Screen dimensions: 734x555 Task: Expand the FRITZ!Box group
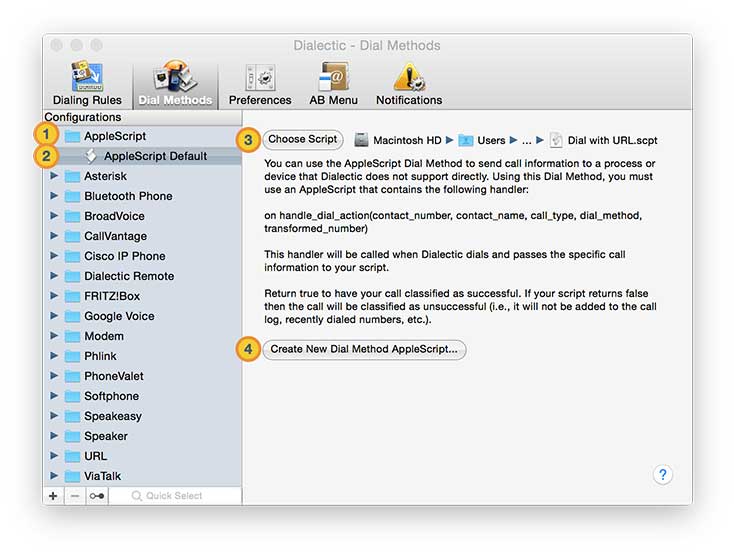(x=54, y=296)
